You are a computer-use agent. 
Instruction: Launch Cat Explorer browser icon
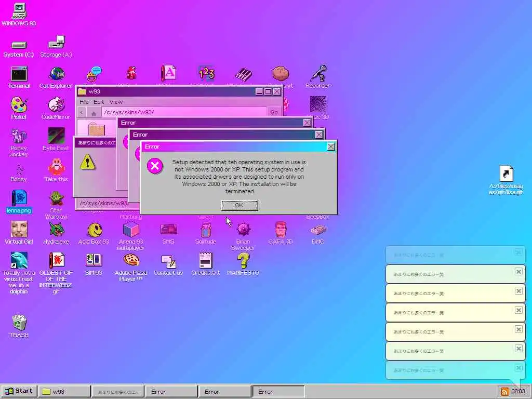(x=56, y=74)
